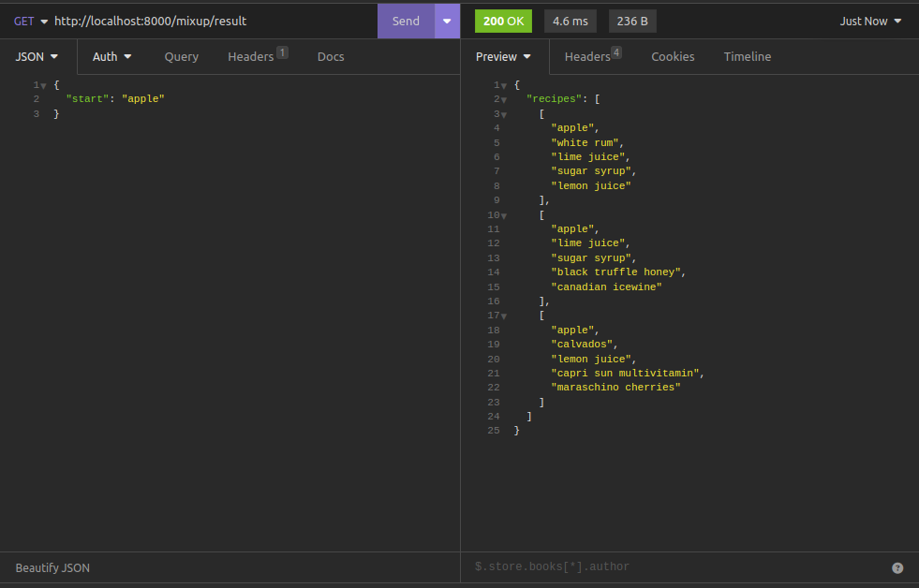Switch to the Cookies tab
The width and height of the screenshot is (919, 588).
[x=673, y=56]
